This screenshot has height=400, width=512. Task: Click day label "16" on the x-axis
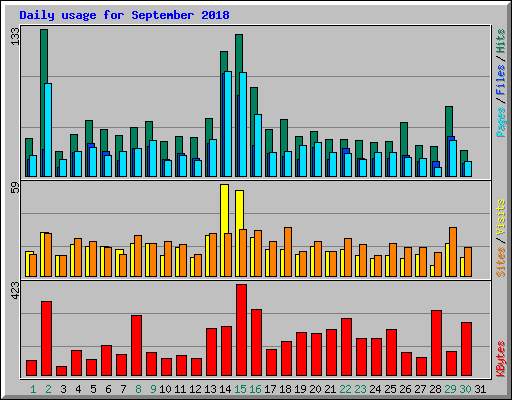255,389
